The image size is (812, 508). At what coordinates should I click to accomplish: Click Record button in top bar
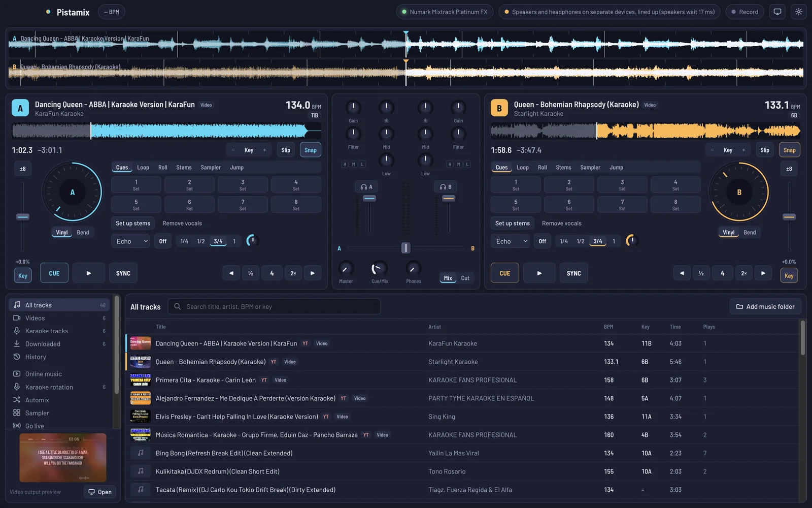tap(745, 12)
